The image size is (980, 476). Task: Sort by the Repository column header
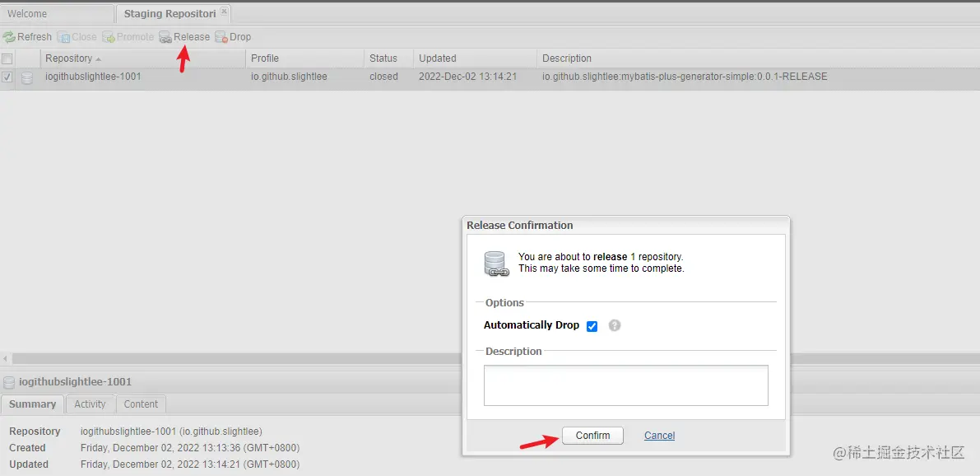(143, 58)
